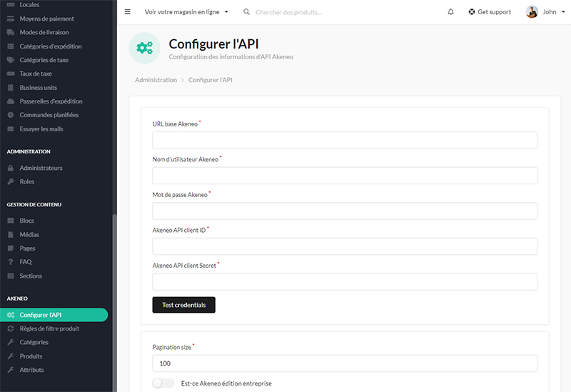Focus Mot de passe Akeneo field
This screenshot has width=571, height=392.
(x=345, y=211)
